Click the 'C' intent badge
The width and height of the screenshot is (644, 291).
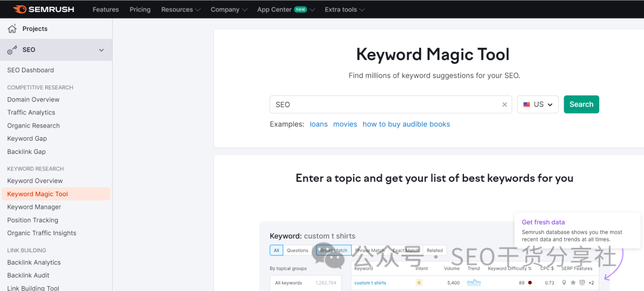[x=419, y=283]
